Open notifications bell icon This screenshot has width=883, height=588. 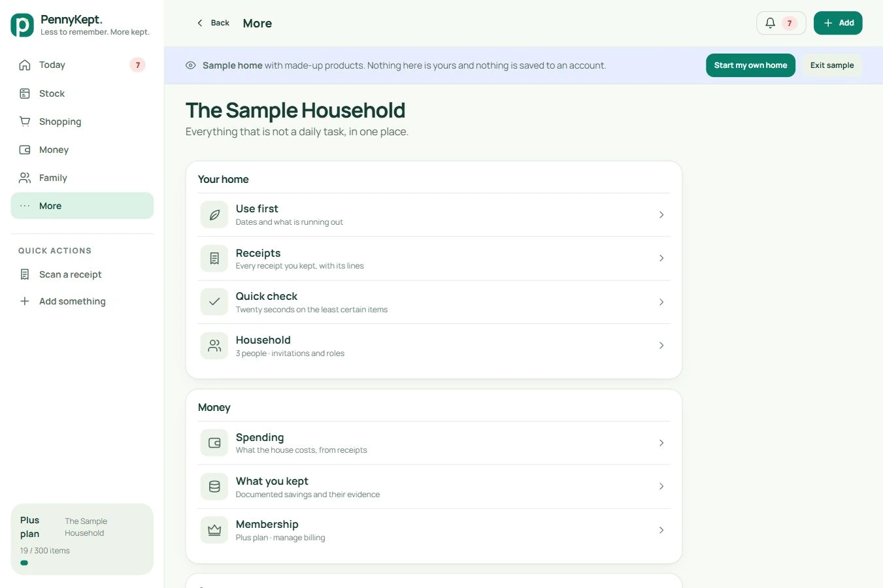[x=771, y=23]
